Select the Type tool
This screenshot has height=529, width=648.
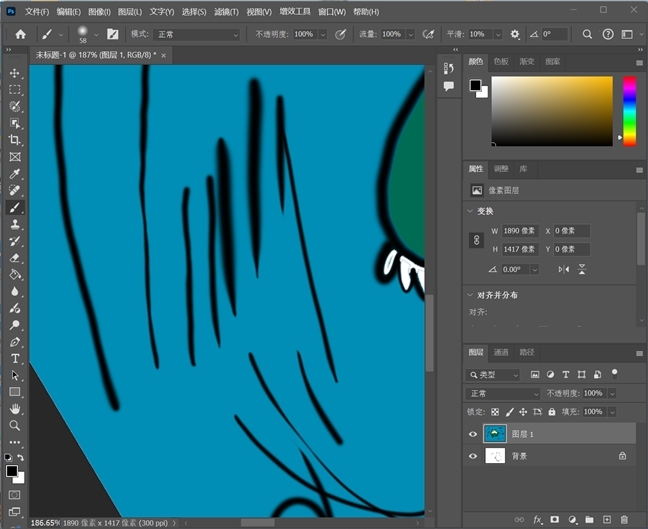click(15, 359)
